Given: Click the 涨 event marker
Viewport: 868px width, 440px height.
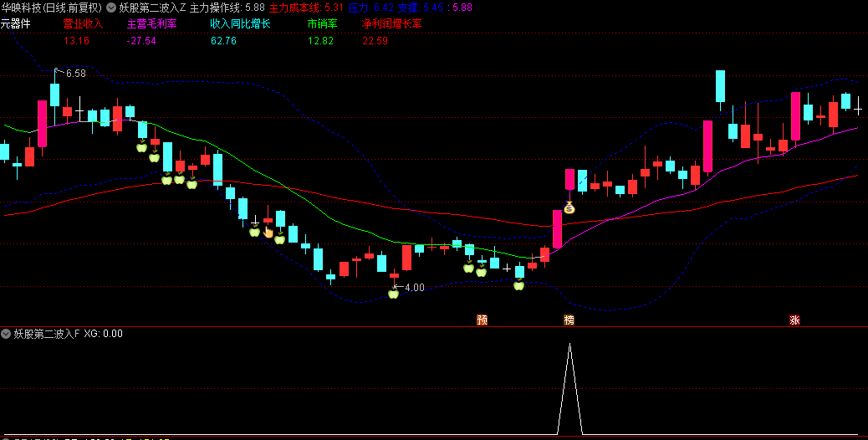Looking at the screenshot, I should pyautogui.click(x=794, y=320).
